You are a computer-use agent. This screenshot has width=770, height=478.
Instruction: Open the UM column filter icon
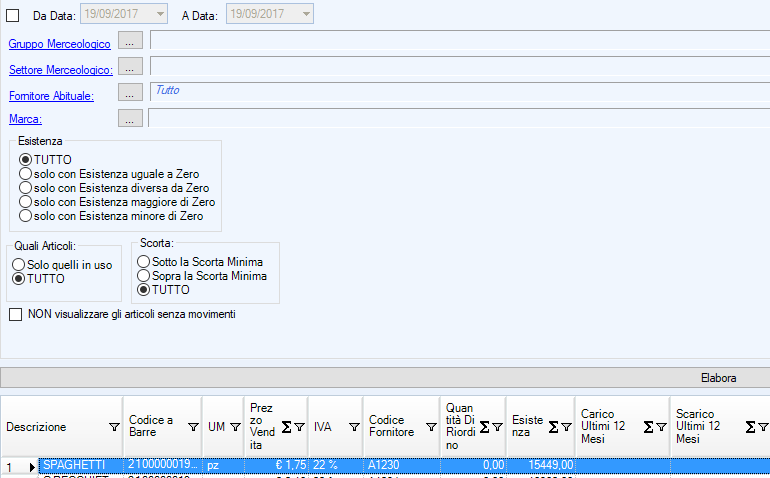[235, 427]
